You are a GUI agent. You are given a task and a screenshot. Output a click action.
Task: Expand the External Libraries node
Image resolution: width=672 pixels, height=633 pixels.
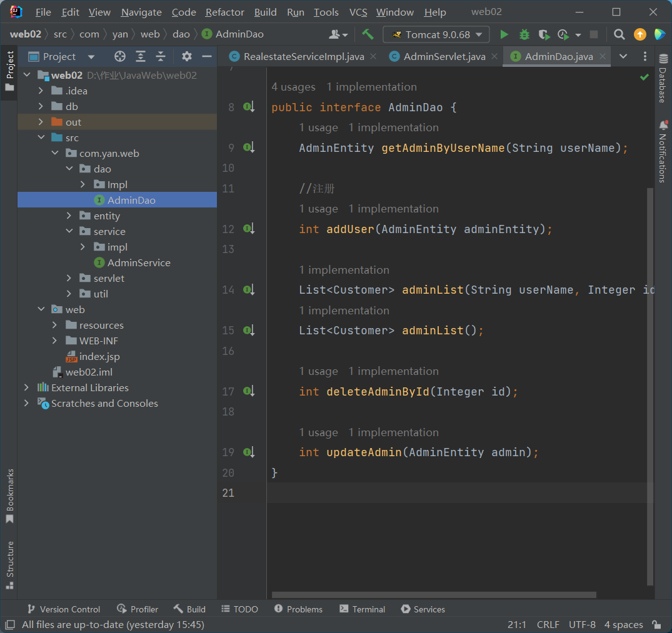click(x=26, y=387)
